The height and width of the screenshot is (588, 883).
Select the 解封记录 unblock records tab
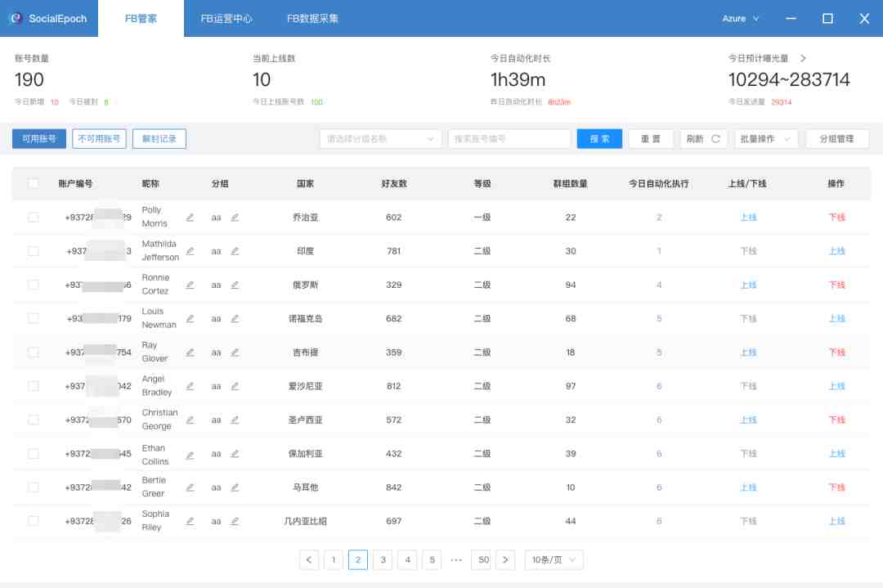(x=159, y=139)
